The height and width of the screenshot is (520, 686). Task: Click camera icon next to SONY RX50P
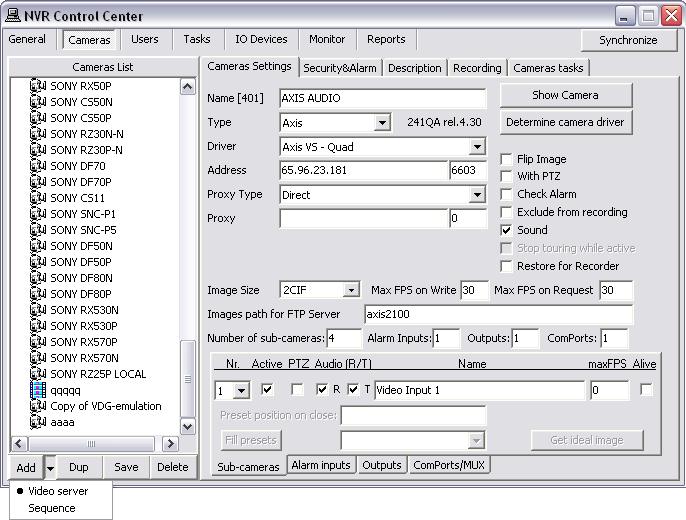(x=38, y=86)
